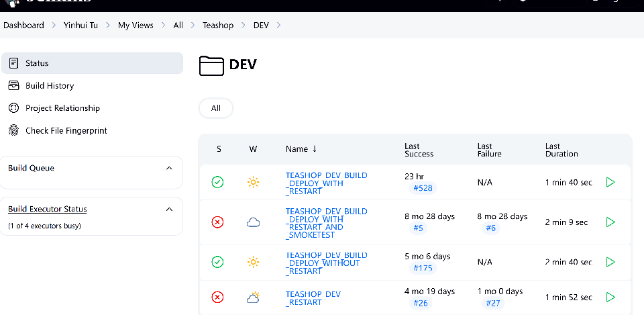The width and height of the screenshot is (644, 315).
Task: Sort by Last Success column
Action: pyautogui.click(x=419, y=150)
